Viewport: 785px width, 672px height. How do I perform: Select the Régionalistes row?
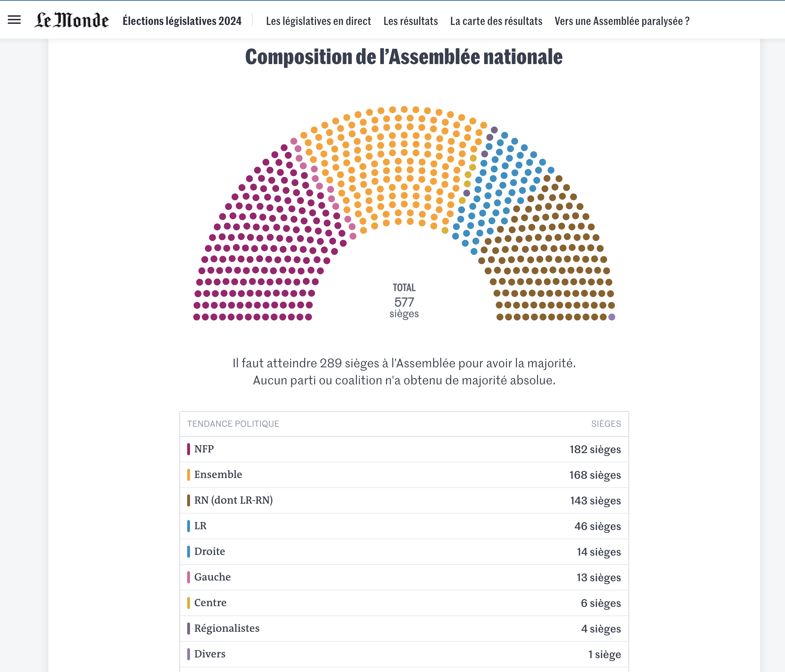pos(404,629)
